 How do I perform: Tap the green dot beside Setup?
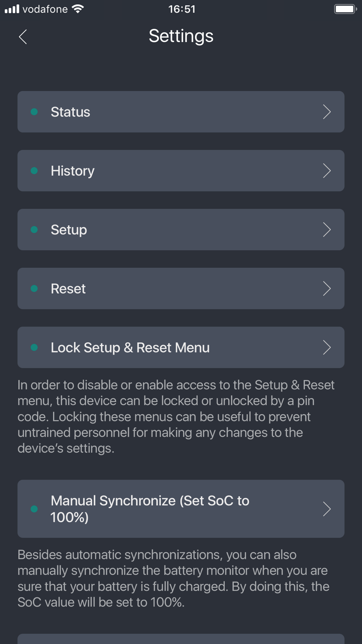(x=34, y=230)
